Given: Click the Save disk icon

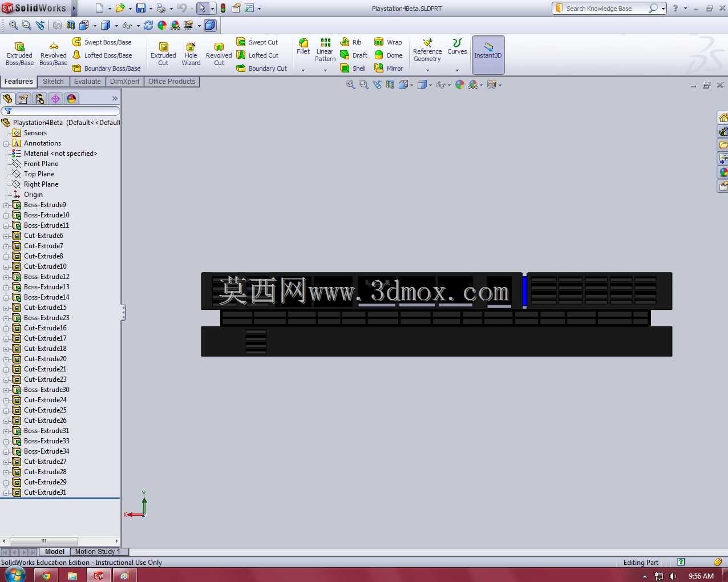Looking at the screenshot, I should (141, 8).
